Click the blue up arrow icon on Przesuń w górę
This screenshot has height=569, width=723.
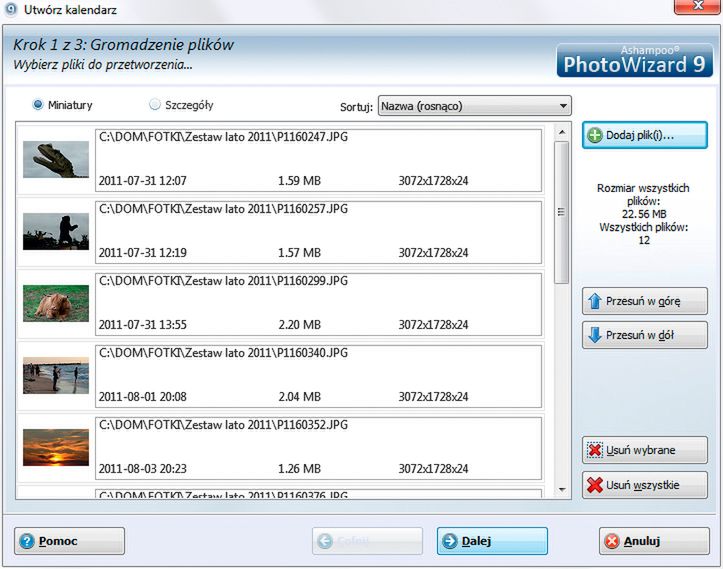[x=595, y=301]
